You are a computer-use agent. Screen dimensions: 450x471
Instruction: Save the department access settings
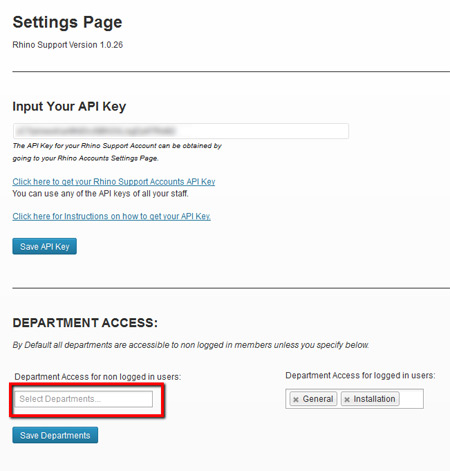[55, 435]
